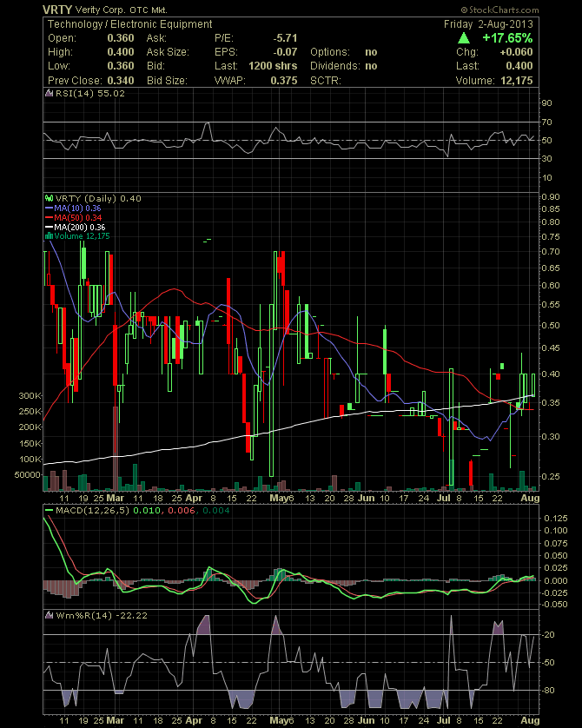Click the May6 label on the bottom Wm%R axis
Viewport: 582px width, 728px height.
[x=281, y=720]
